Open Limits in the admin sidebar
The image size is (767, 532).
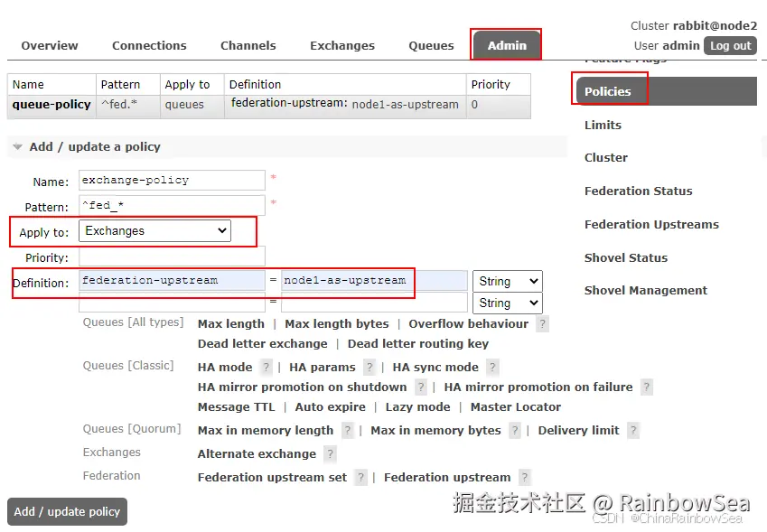pos(603,125)
